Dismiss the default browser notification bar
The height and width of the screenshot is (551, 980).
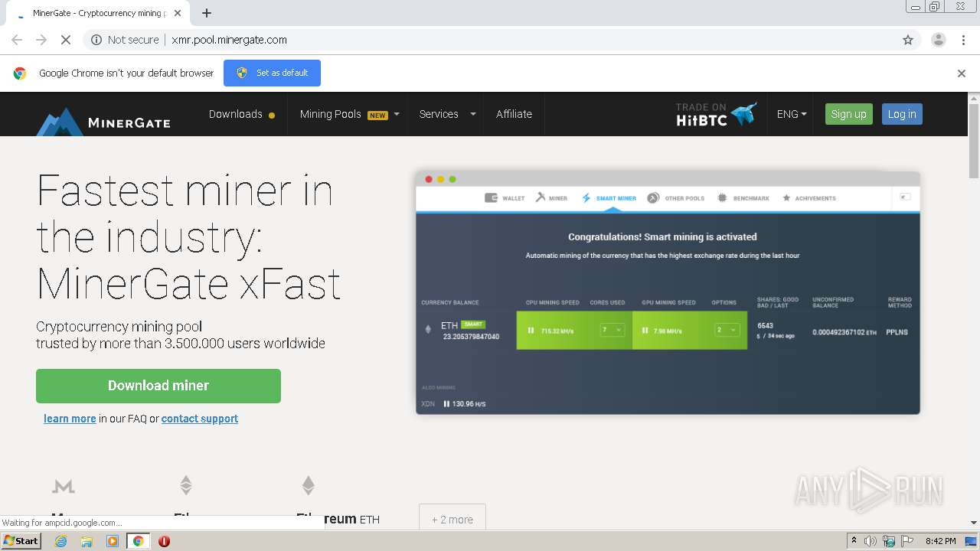pos(962,73)
